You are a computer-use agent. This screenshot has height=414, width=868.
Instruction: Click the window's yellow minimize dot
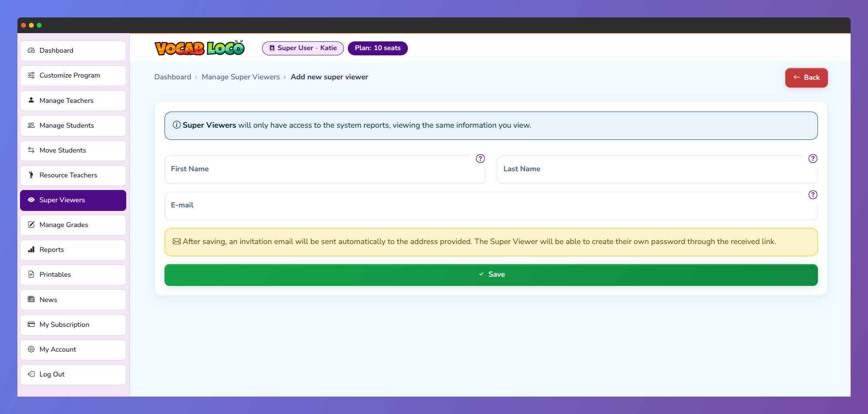point(31,25)
